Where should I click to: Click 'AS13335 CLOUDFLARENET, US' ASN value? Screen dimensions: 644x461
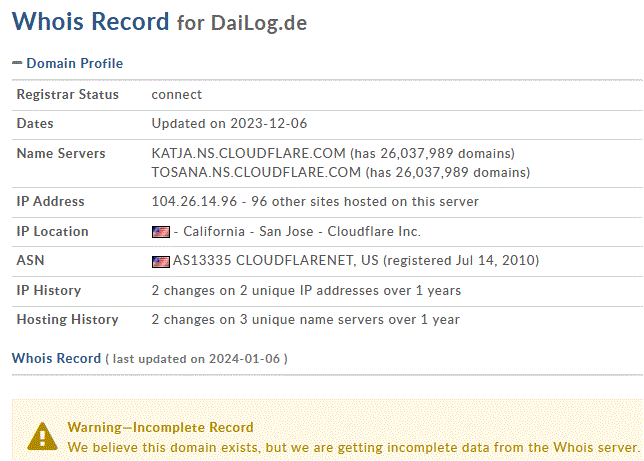tap(276, 260)
